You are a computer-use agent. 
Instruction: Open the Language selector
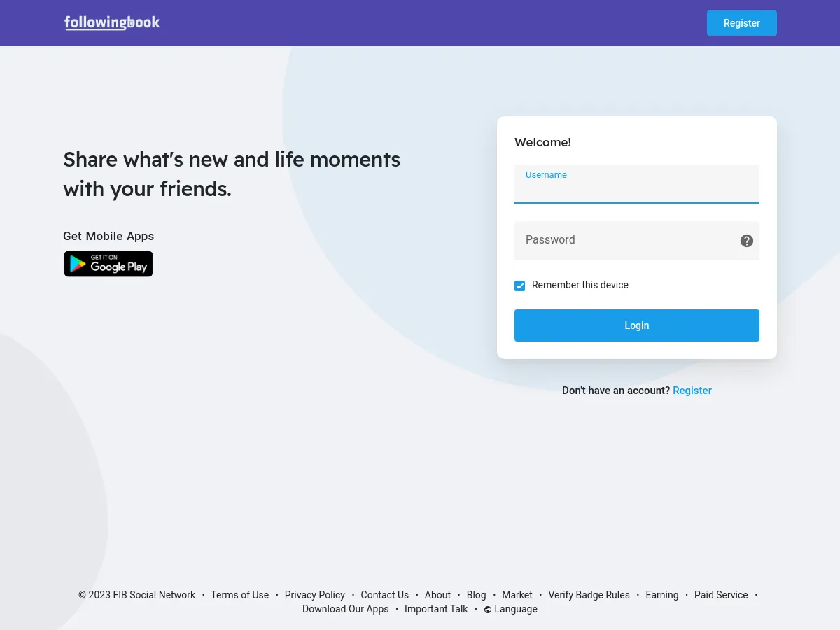click(515, 609)
